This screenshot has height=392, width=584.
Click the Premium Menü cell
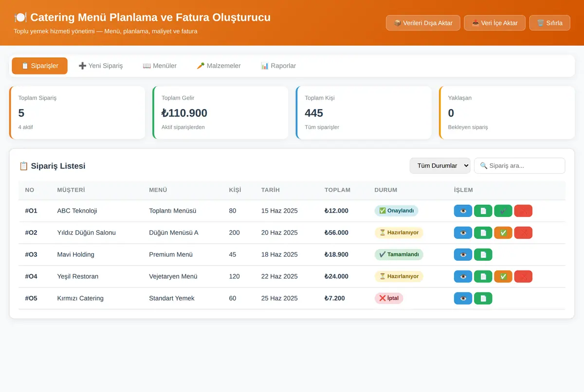pos(171,255)
